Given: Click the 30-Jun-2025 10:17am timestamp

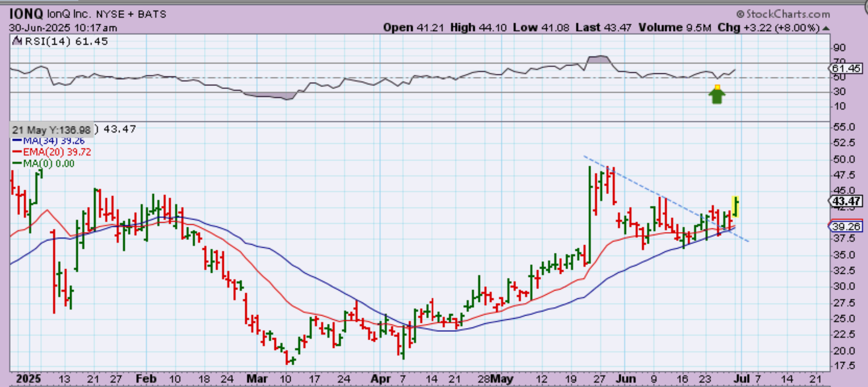Looking at the screenshot, I should coord(63,28).
